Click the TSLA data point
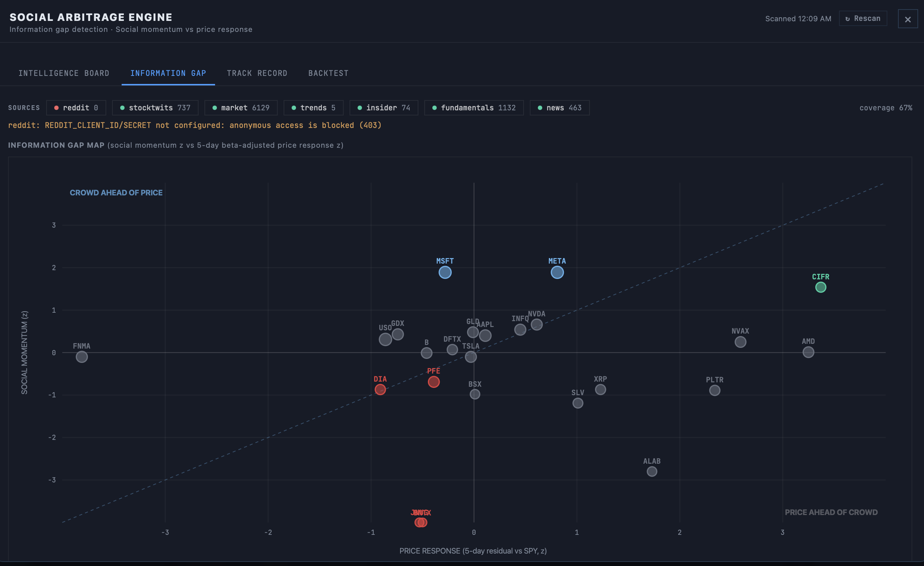 coord(471,357)
